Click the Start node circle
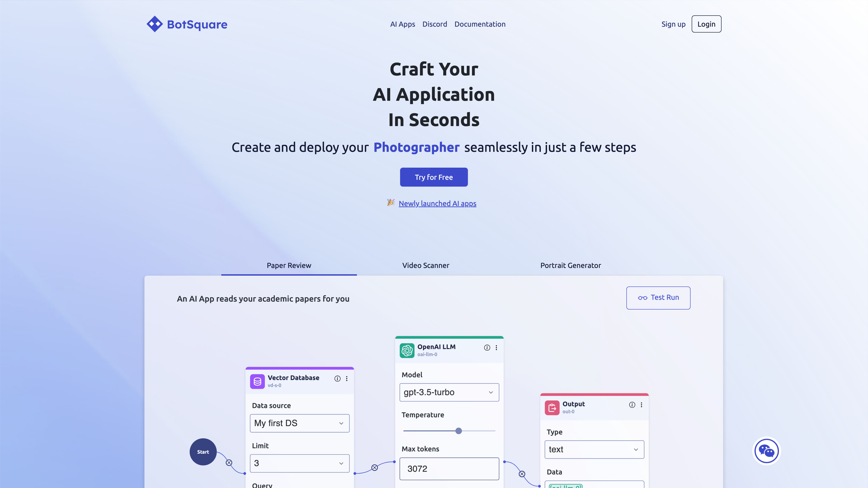The image size is (868, 488). [x=203, y=451]
